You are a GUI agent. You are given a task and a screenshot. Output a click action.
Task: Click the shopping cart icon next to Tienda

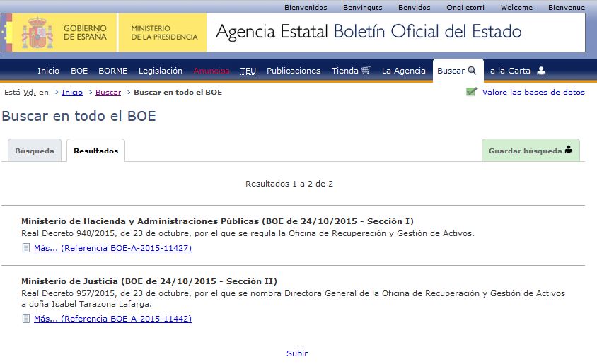click(366, 71)
